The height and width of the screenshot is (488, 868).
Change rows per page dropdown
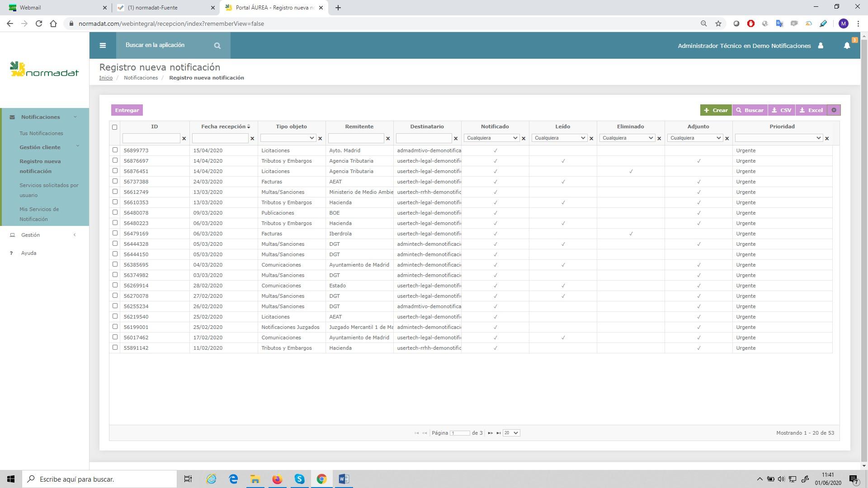tap(511, 433)
